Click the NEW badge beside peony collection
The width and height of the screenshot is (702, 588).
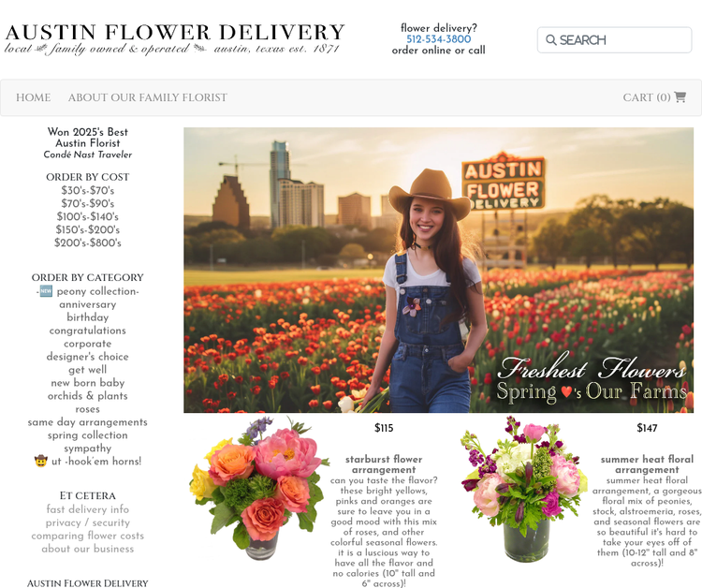tap(46, 291)
